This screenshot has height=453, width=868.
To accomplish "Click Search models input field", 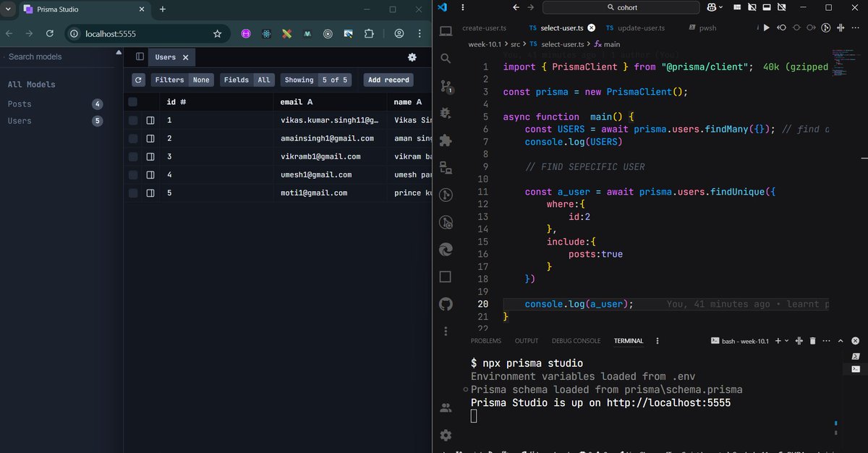I will click(58, 56).
